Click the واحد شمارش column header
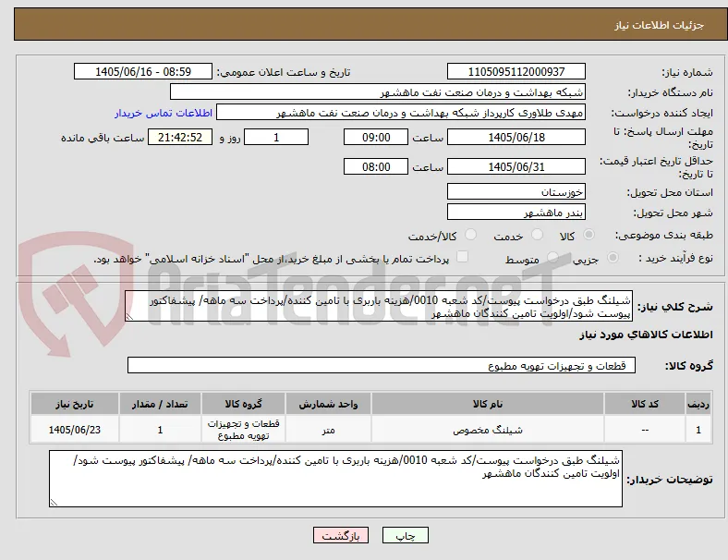728x560 pixels. [328, 404]
